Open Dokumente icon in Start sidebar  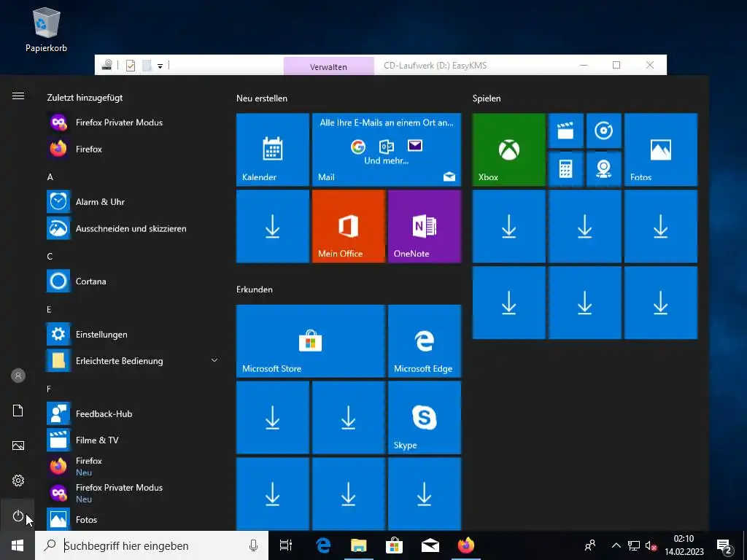18,411
